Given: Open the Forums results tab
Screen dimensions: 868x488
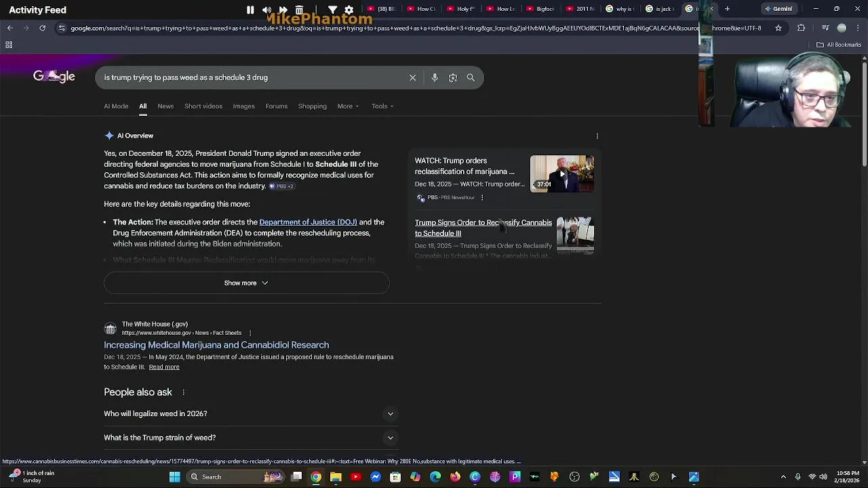Looking at the screenshot, I should click(276, 106).
